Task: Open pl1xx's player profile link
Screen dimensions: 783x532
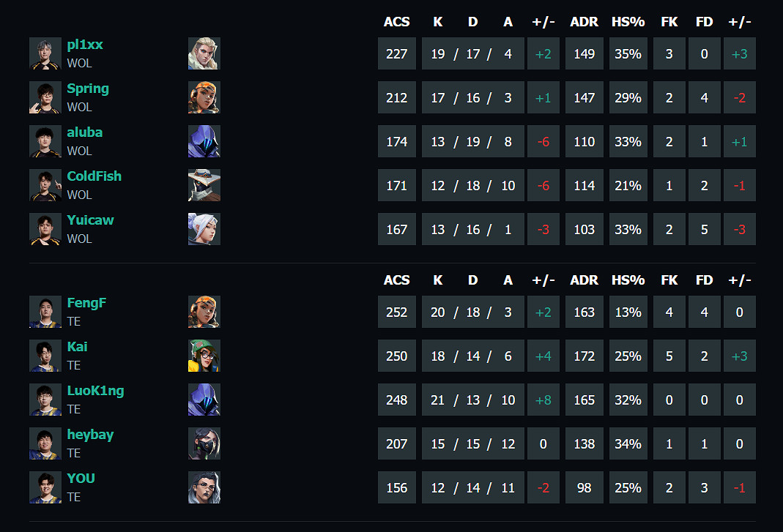Action: click(x=85, y=45)
